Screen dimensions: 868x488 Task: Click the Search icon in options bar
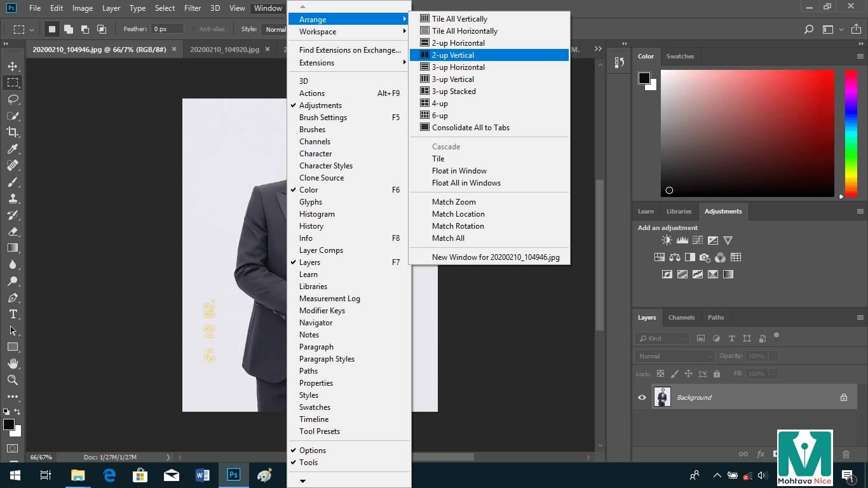[809, 29]
